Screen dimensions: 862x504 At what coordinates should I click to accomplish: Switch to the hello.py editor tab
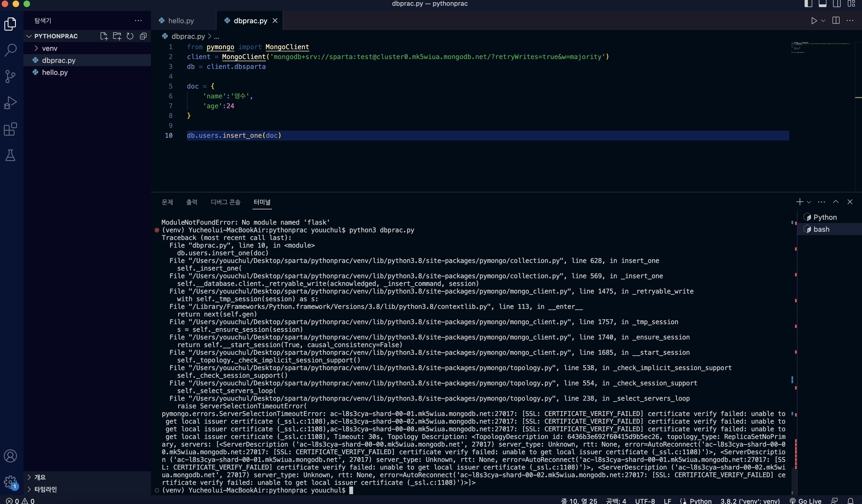[181, 20]
